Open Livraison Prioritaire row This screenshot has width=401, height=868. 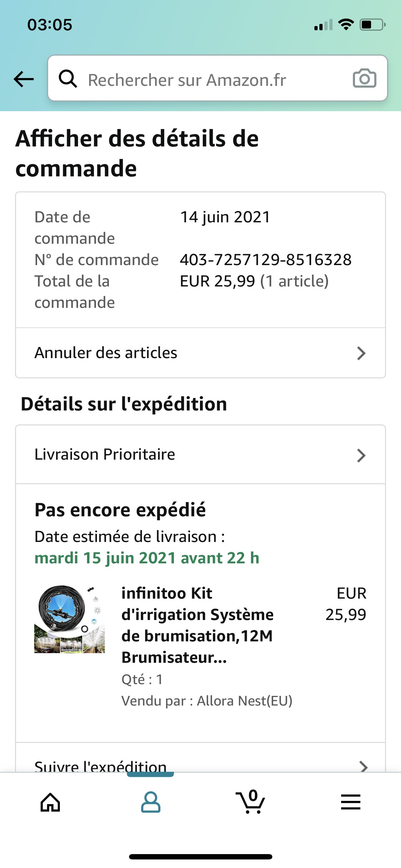click(105, 454)
